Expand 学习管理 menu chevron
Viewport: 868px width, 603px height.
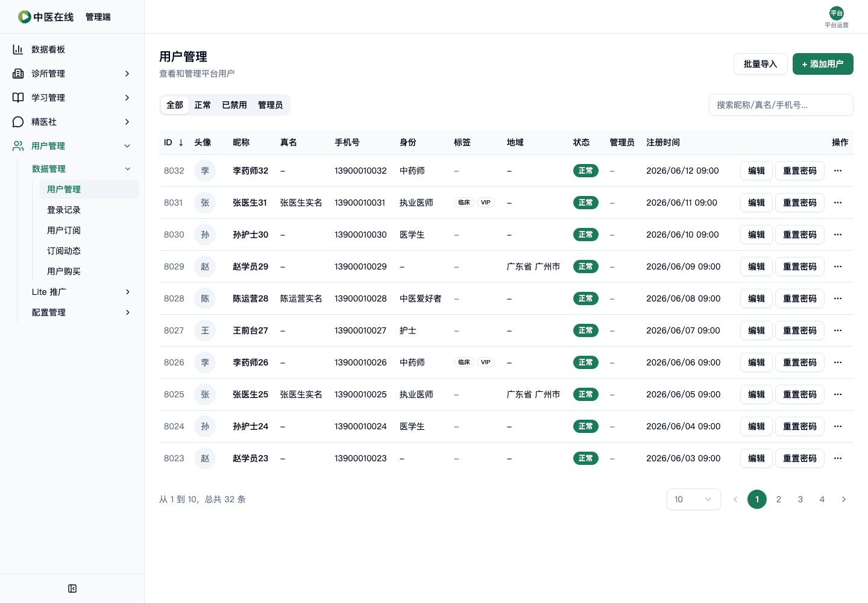[x=127, y=98]
